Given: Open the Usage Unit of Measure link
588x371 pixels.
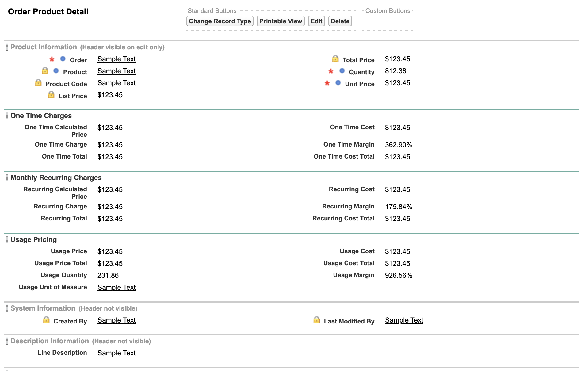Looking at the screenshot, I should [116, 288].
